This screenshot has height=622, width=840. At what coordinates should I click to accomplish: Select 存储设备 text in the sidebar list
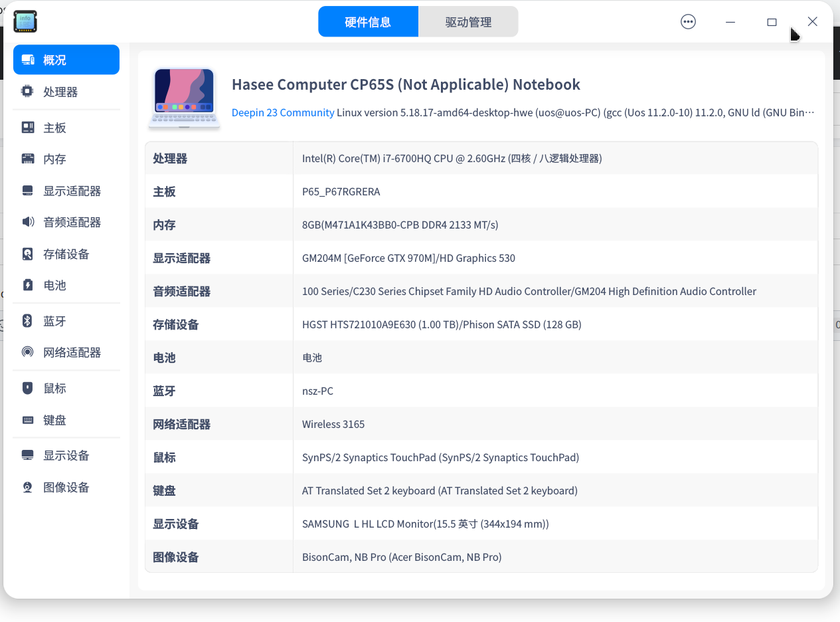(x=66, y=254)
